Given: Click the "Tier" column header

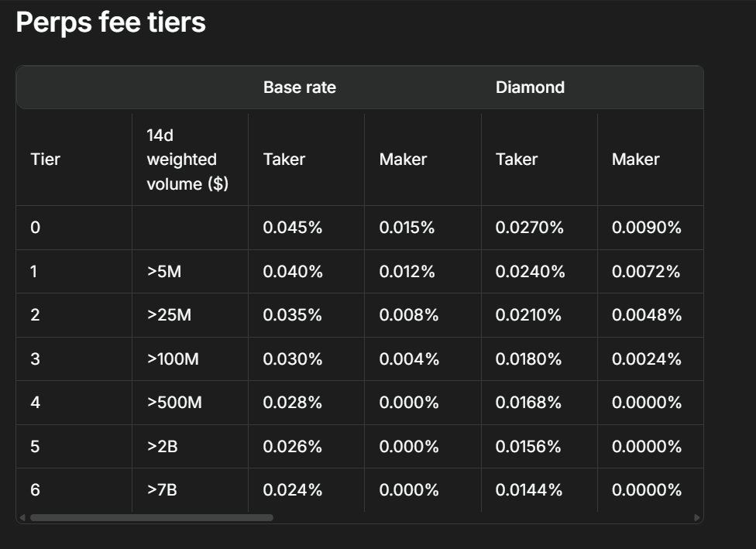Looking at the screenshot, I should 45,160.
